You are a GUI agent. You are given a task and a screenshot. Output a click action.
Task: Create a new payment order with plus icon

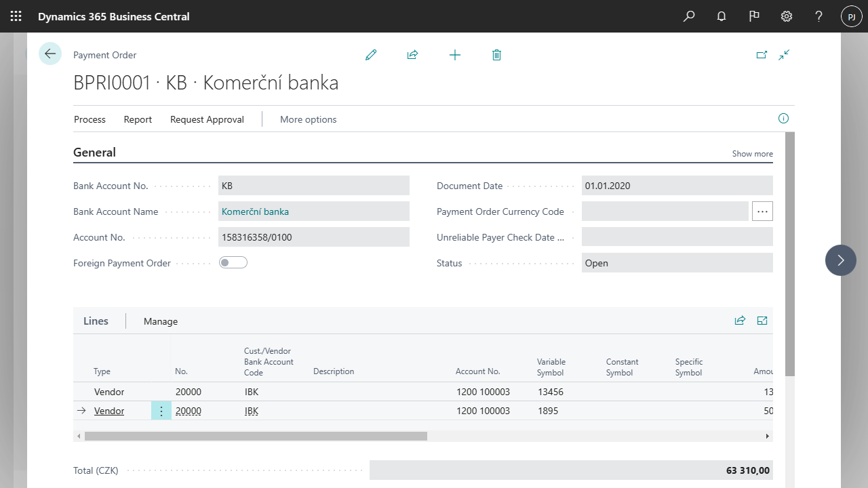455,55
